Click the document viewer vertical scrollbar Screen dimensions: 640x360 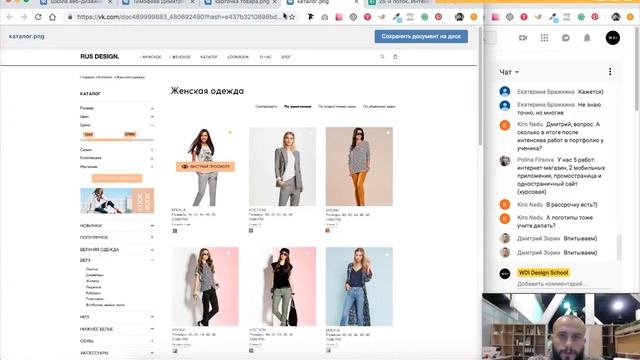click(x=480, y=86)
